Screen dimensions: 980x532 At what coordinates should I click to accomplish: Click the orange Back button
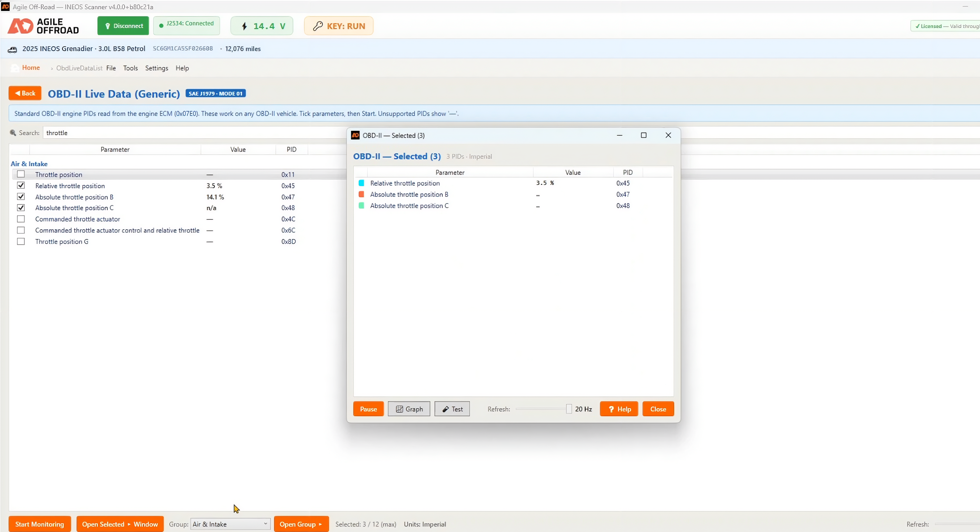pyautogui.click(x=25, y=93)
